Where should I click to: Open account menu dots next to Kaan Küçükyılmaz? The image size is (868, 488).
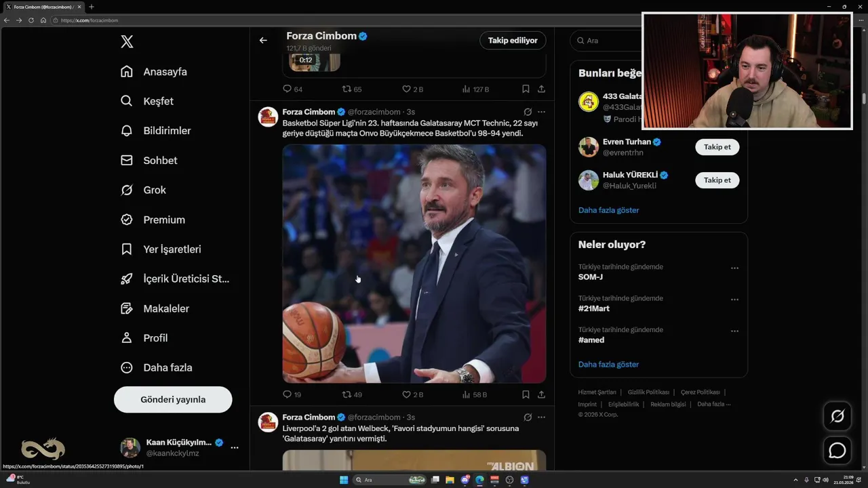pos(235,447)
